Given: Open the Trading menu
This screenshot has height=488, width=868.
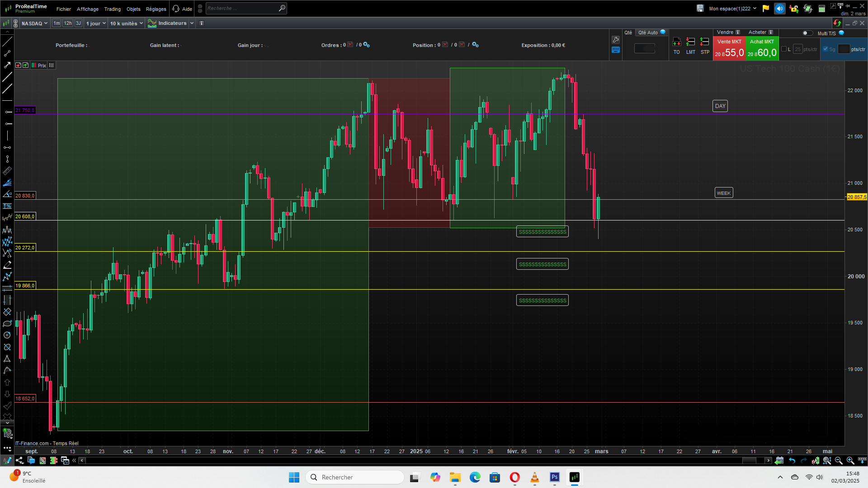Looking at the screenshot, I should pyautogui.click(x=112, y=9).
